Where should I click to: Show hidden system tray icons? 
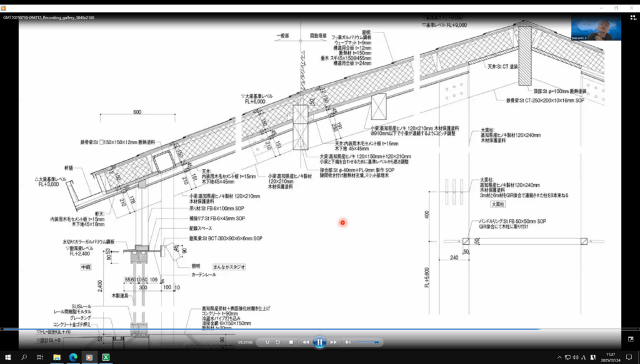(559, 357)
